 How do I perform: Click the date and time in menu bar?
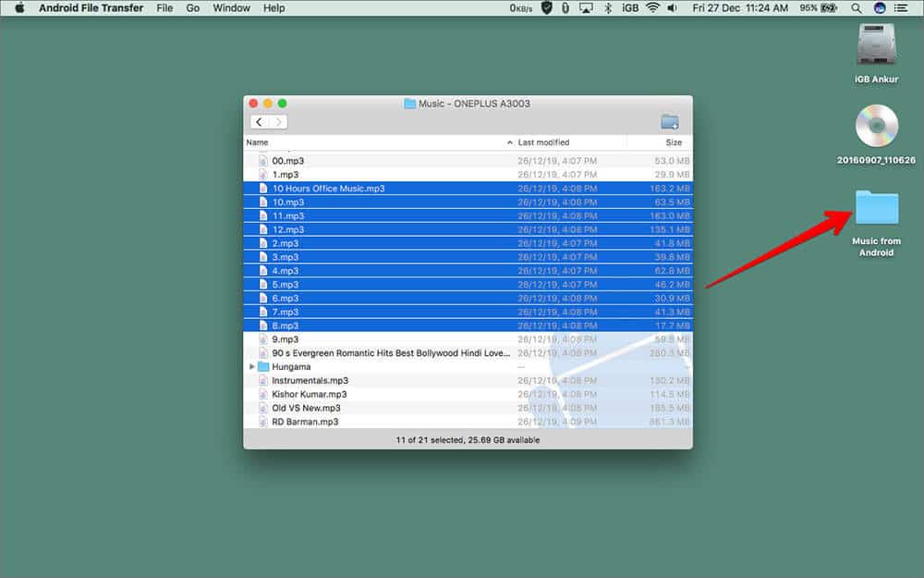[x=740, y=7]
